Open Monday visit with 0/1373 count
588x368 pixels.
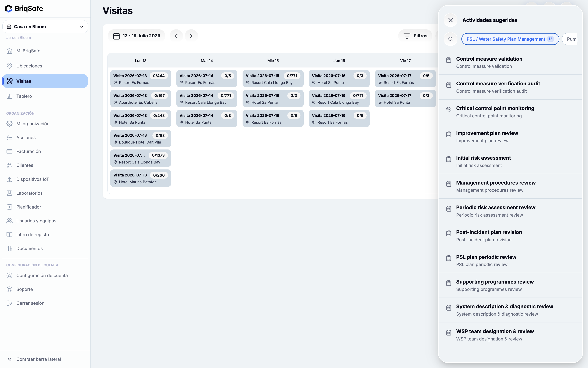(x=141, y=158)
